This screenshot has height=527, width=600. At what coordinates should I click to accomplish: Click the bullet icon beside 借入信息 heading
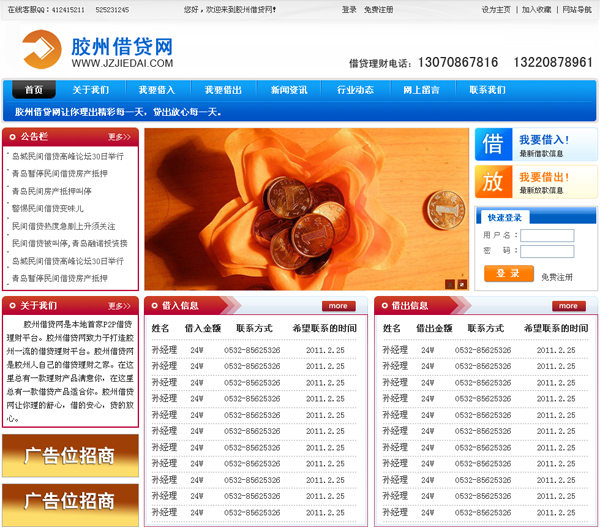154,306
